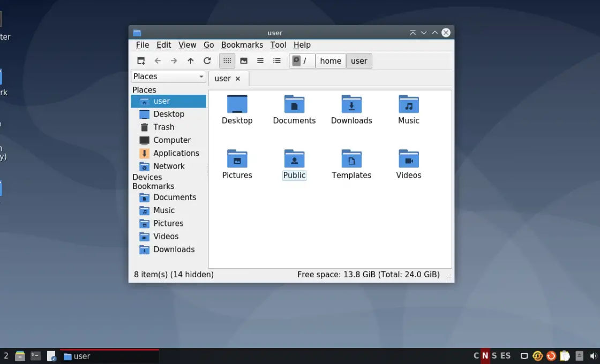The width and height of the screenshot is (600, 364).
Task: Click the Num Lock N indicator
Action: [485, 355]
